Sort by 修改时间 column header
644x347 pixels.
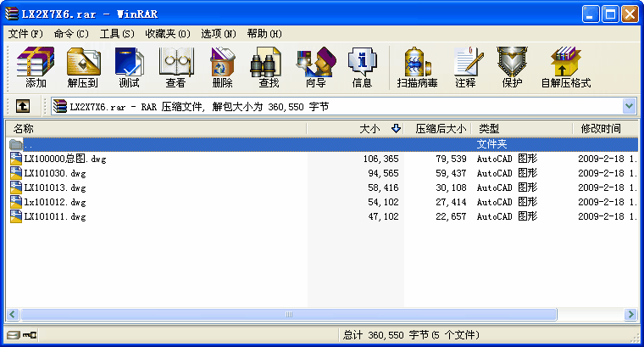(605, 129)
